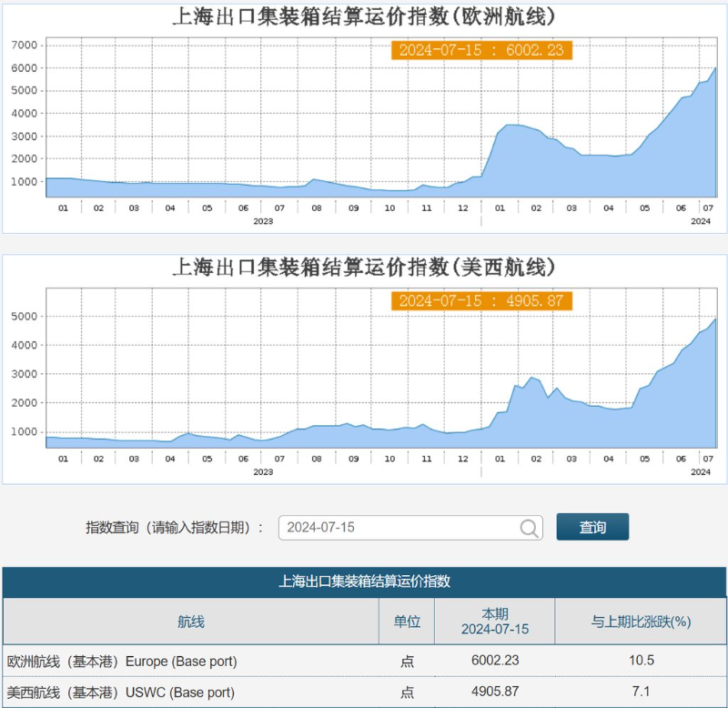Select the USWC (Base port) route row
The width and height of the screenshot is (728, 708).
(x=120, y=693)
